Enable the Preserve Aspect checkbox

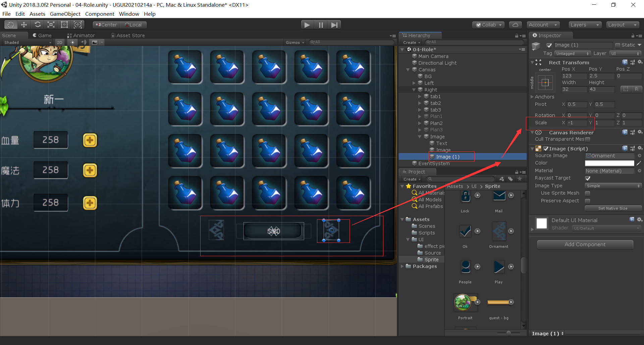pyautogui.click(x=587, y=201)
